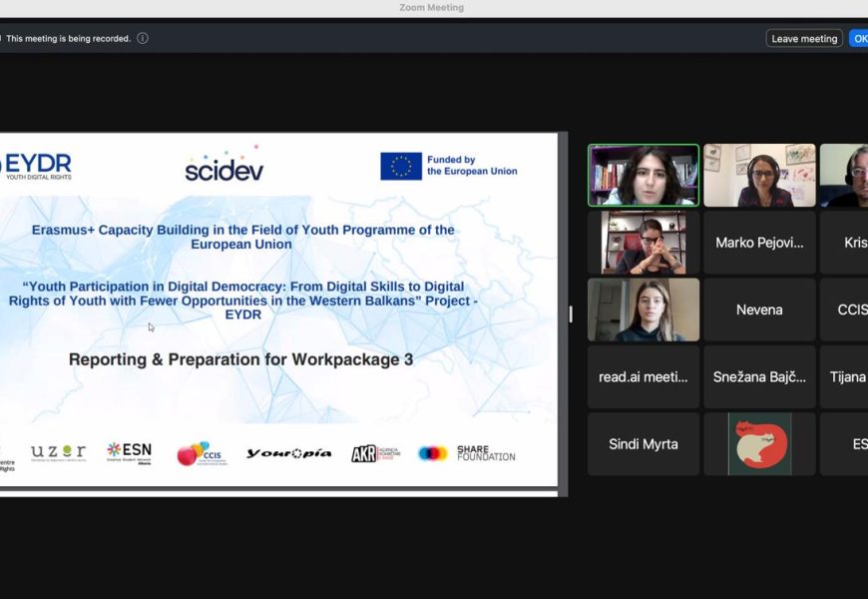Click the Youropia logo on the slide

click(x=288, y=453)
